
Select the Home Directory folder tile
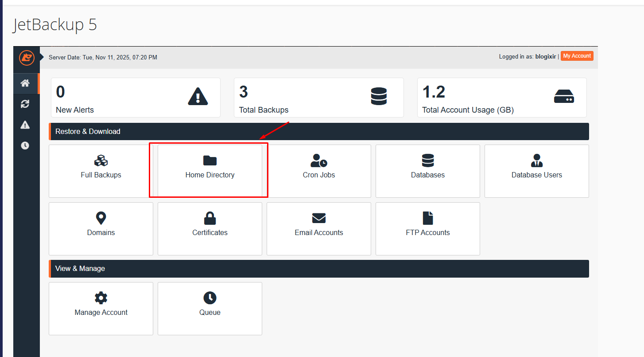[210, 171]
